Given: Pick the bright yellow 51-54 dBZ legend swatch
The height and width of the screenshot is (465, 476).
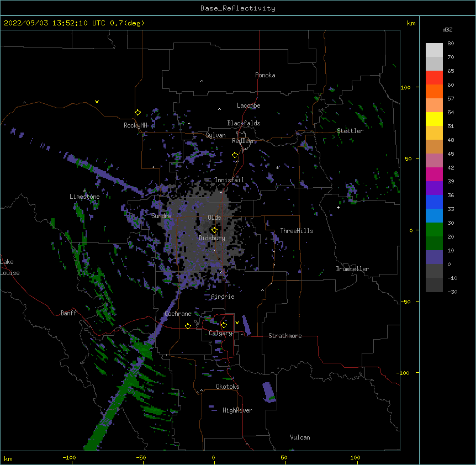Looking at the screenshot, I should 434,119.
